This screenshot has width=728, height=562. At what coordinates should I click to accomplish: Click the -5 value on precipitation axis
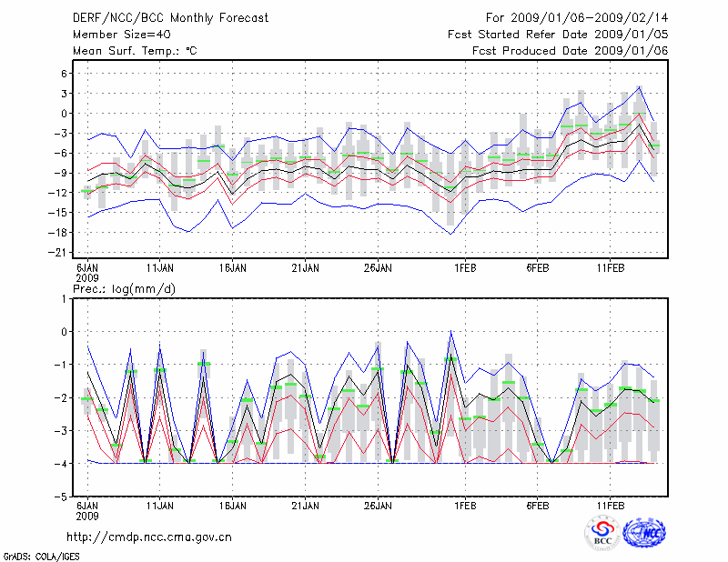[x=63, y=497]
